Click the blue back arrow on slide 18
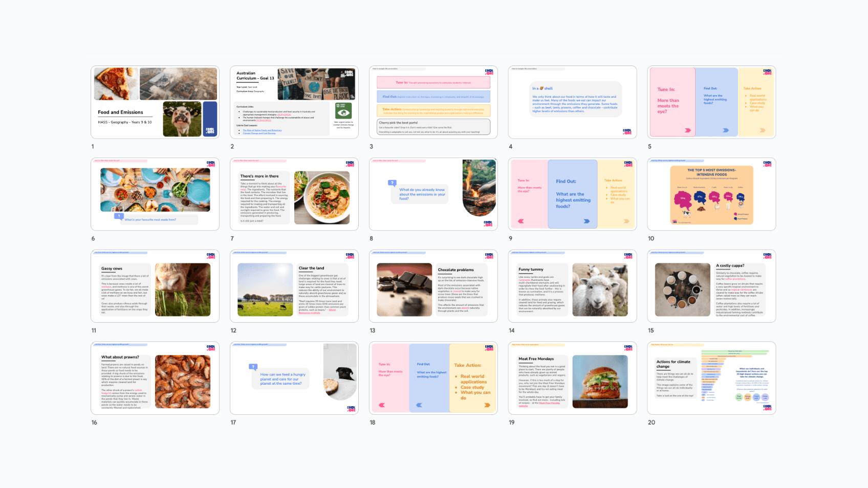 pos(419,405)
